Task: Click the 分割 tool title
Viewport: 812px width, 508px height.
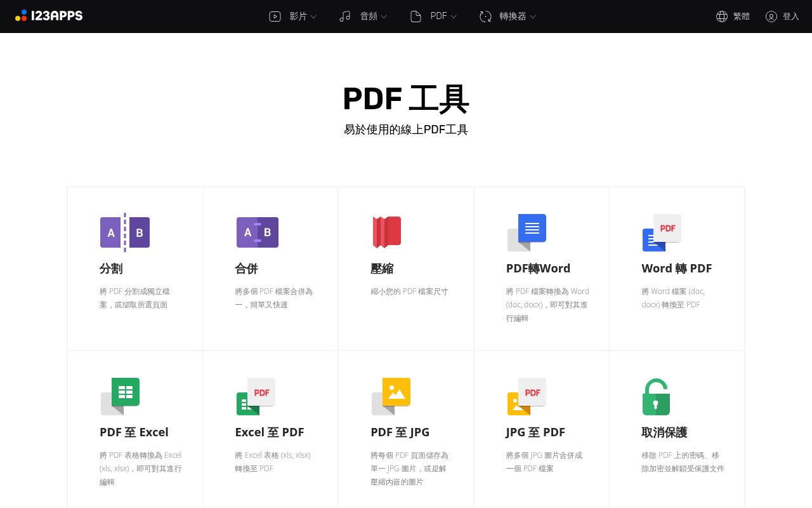Action: point(111,269)
